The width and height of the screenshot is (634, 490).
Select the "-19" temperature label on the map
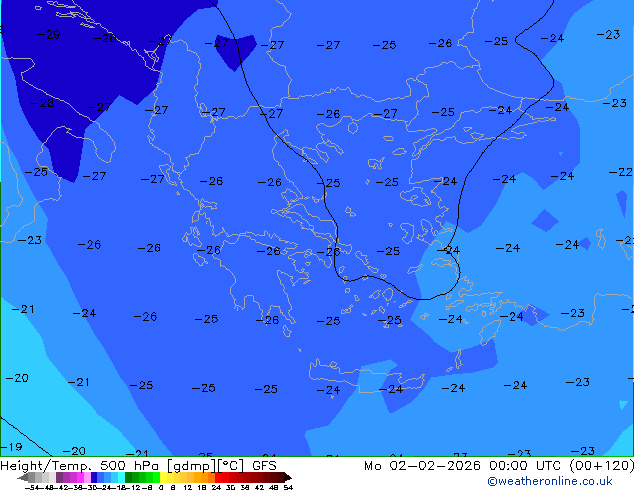[x=11, y=447]
